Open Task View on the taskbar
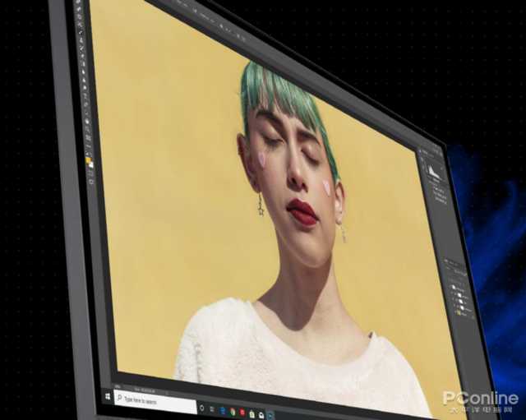Viewport: 526px width, 420px height. 212,409
